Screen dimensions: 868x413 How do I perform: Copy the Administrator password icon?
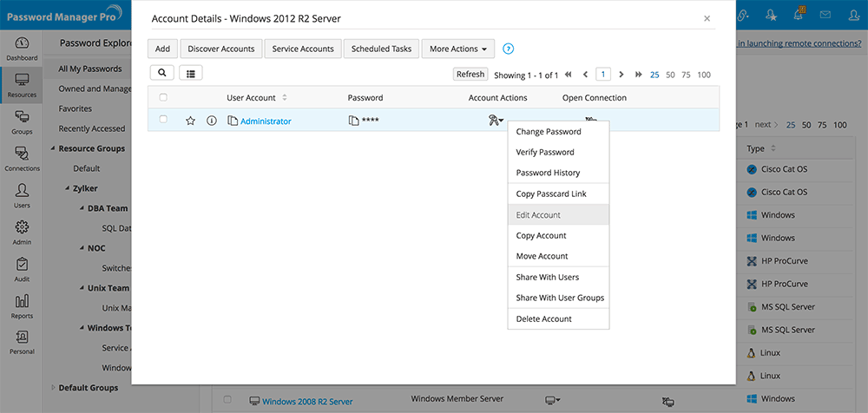click(353, 121)
